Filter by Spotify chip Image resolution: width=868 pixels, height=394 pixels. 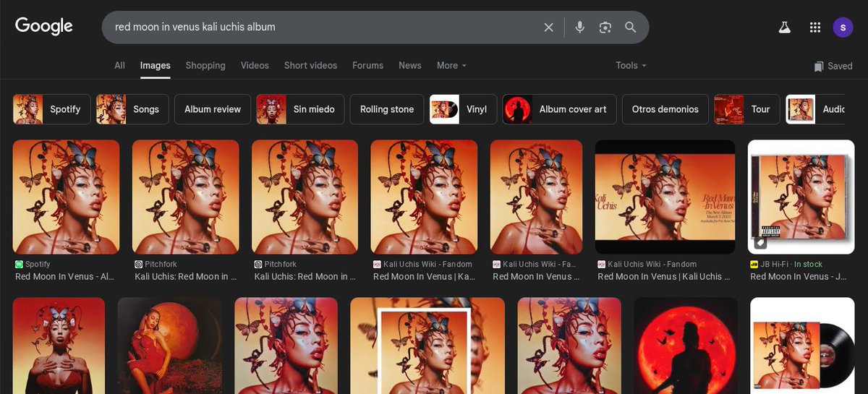52,109
